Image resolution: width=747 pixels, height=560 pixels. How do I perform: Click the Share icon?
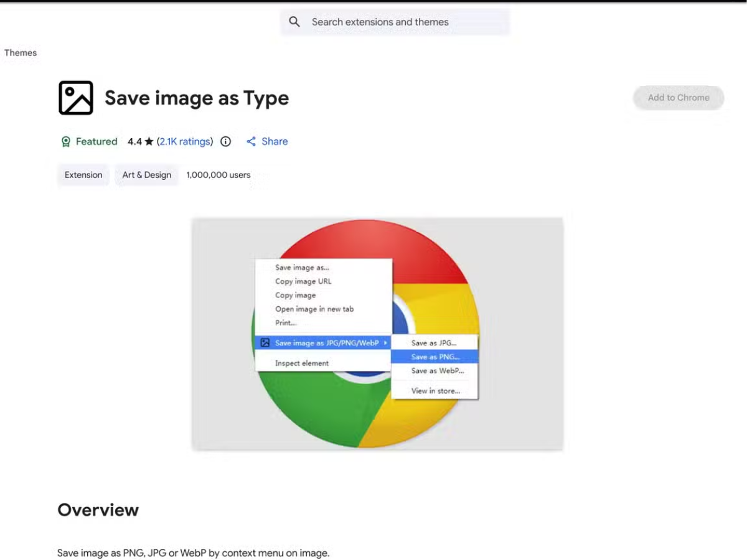pyautogui.click(x=253, y=141)
